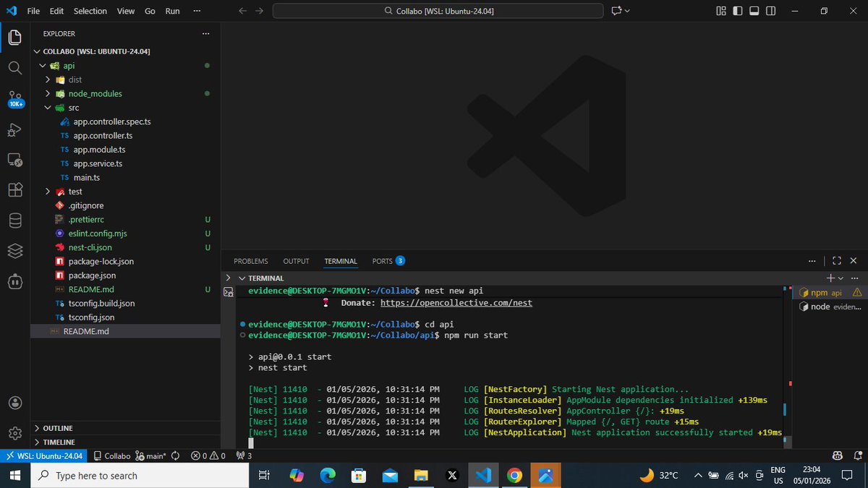Create a new terminal with plus icon

830,278
